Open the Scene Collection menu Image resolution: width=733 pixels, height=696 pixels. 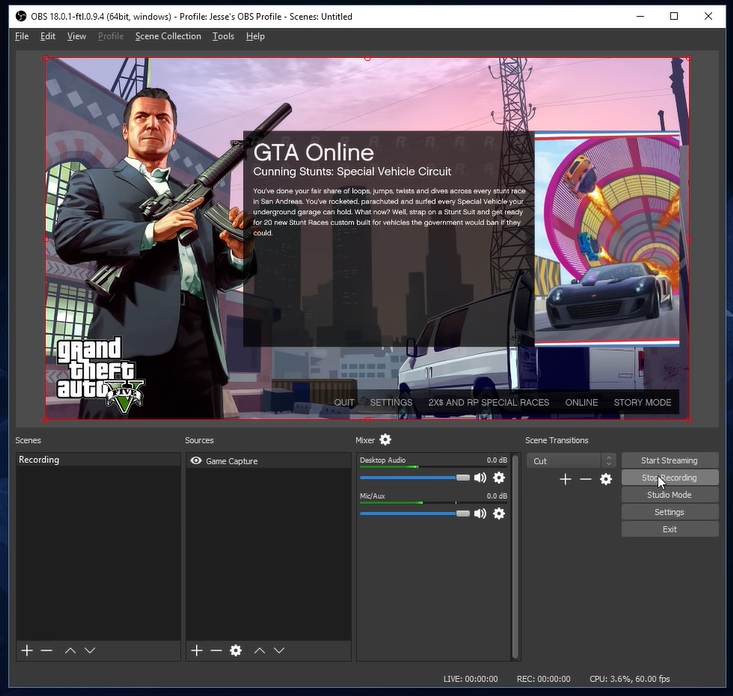[168, 36]
